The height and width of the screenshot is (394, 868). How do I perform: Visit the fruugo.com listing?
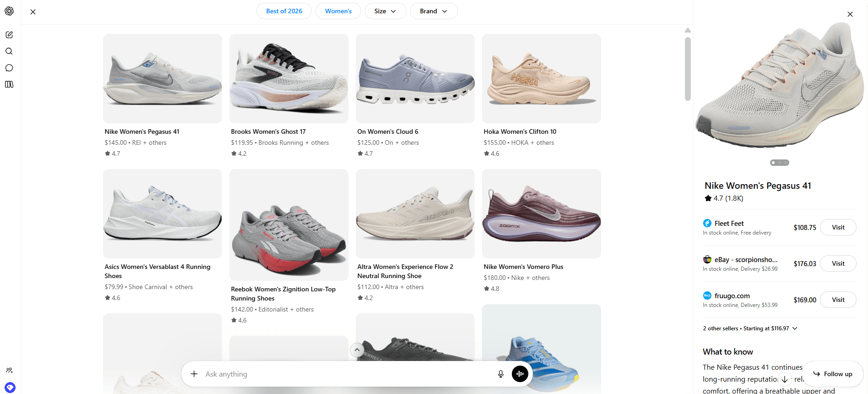coord(838,300)
